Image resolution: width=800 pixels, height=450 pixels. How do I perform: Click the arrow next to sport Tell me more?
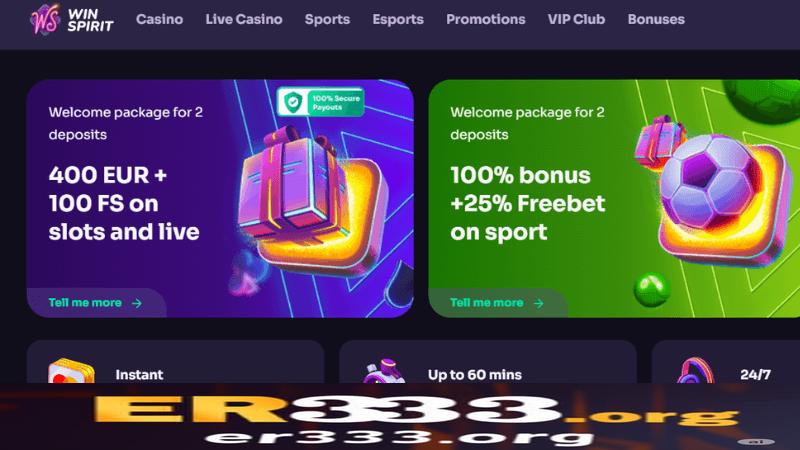click(538, 303)
